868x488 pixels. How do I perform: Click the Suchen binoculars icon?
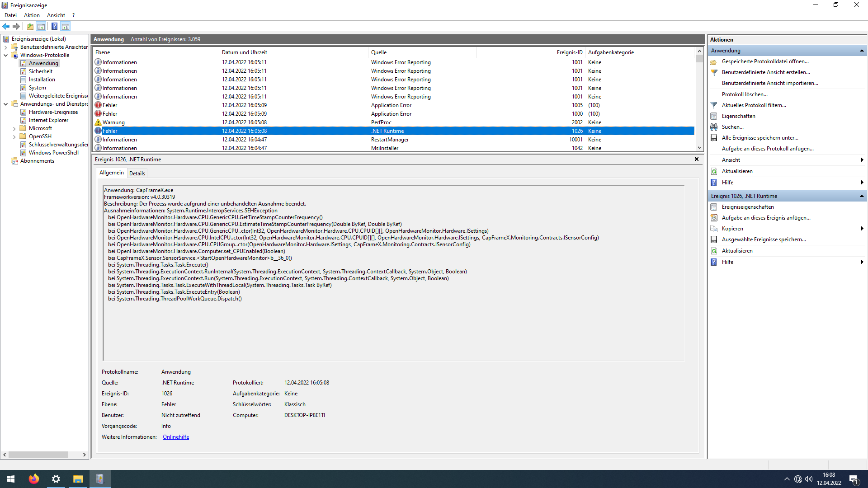click(x=714, y=127)
